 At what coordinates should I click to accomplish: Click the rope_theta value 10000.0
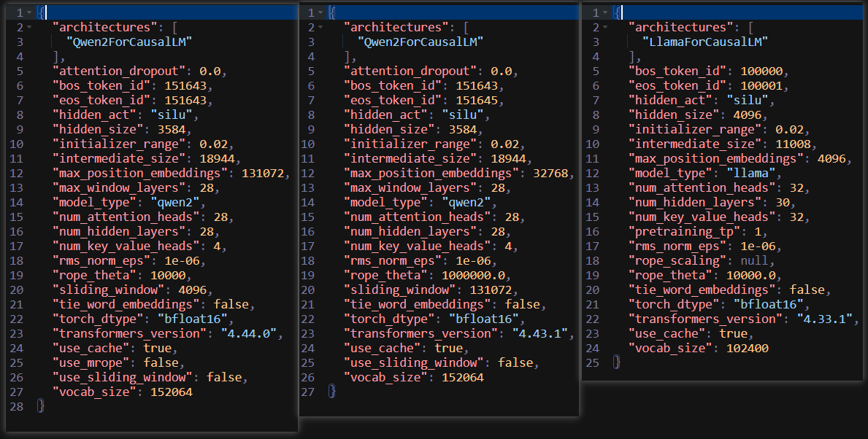tap(750, 276)
